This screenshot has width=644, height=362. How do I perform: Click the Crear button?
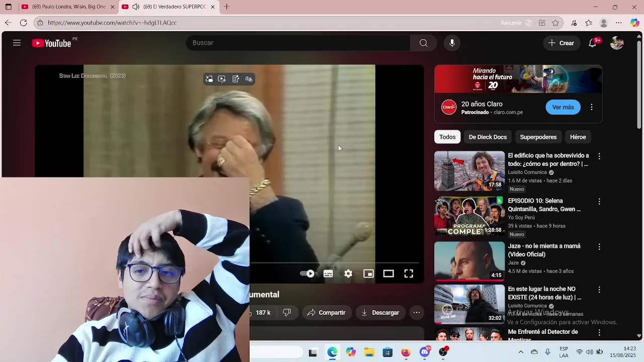561,43
